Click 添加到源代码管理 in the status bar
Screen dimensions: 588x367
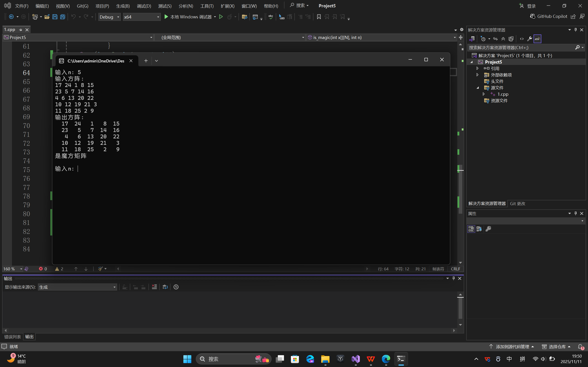(512, 347)
